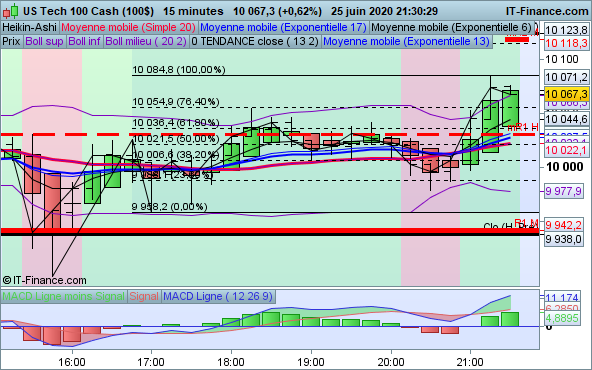
Task: Open Moyenne mobile (Simple 20) settings
Action: click(x=128, y=28)
